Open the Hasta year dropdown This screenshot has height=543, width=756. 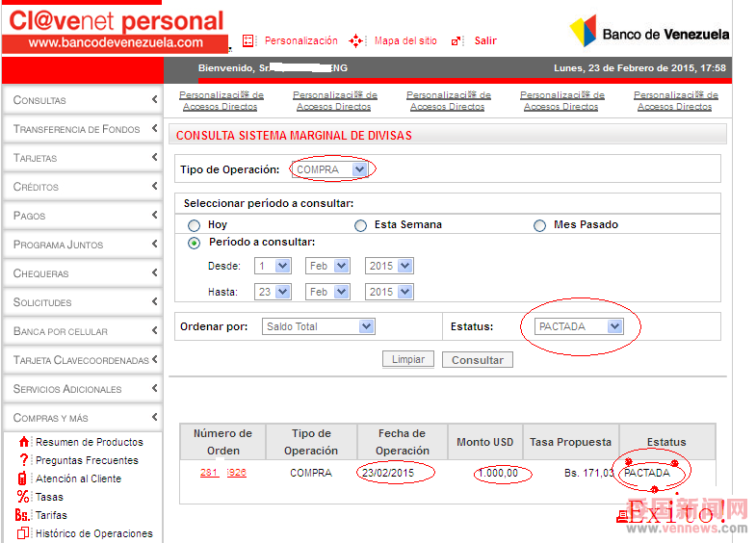tap(389, 292)
